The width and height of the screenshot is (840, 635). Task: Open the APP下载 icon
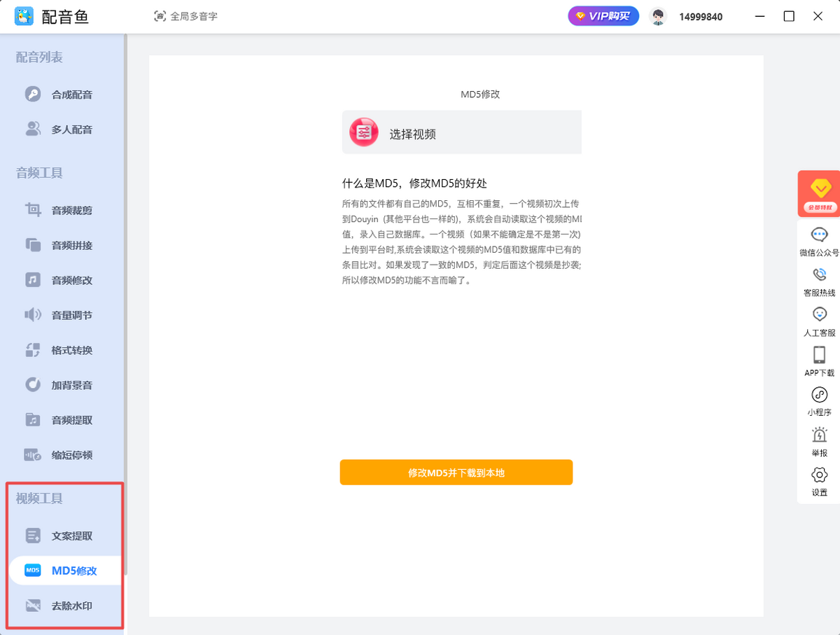[819, 354]
